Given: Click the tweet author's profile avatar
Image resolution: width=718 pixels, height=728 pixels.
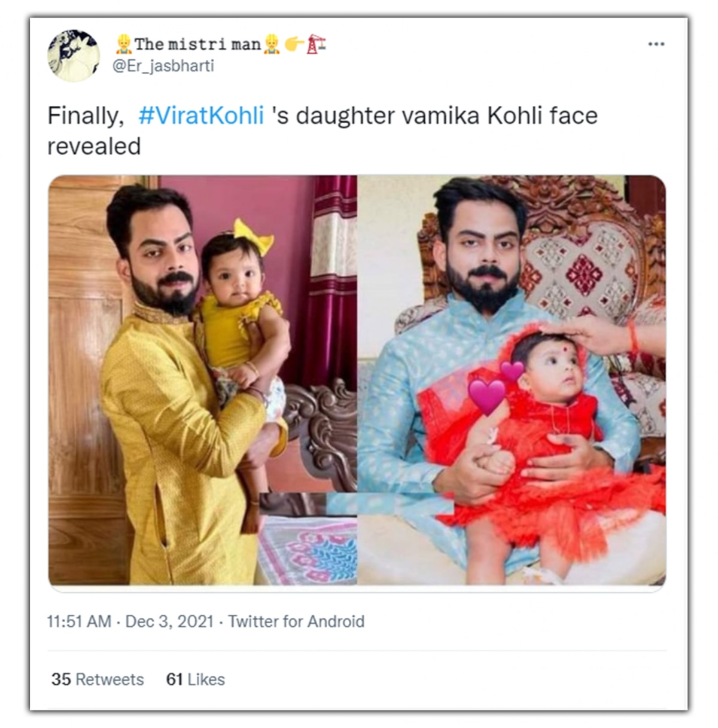Looking at the screenshot, I should 74,55.
